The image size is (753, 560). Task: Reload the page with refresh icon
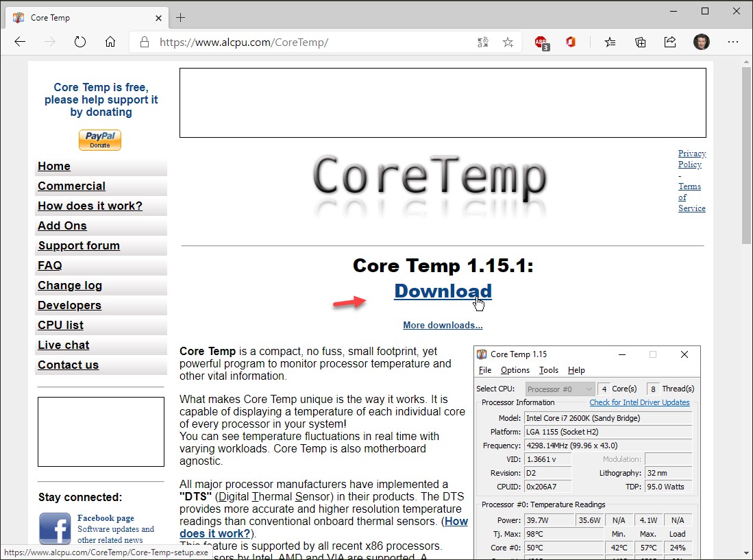[x=80, y=42]
